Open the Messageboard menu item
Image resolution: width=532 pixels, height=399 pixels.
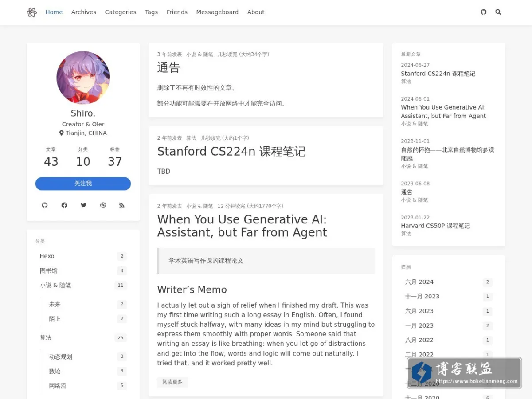[217, 12]
